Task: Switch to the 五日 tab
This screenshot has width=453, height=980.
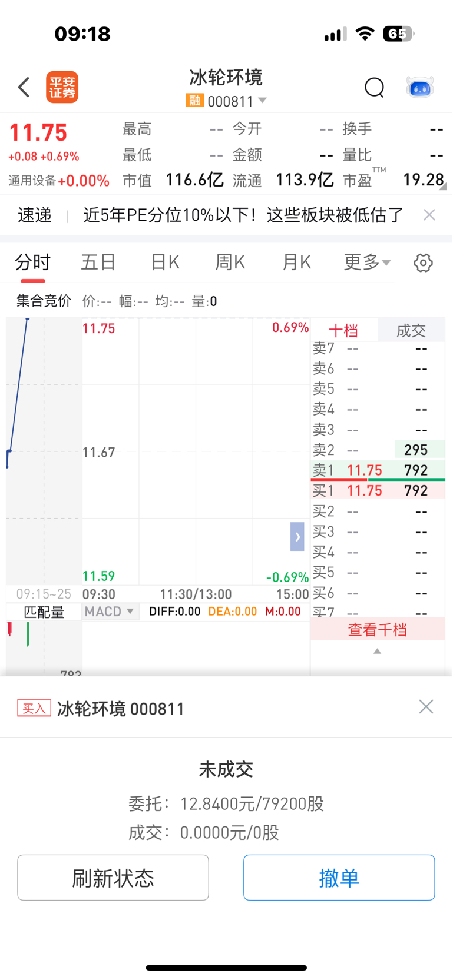Action: point(98,262)
